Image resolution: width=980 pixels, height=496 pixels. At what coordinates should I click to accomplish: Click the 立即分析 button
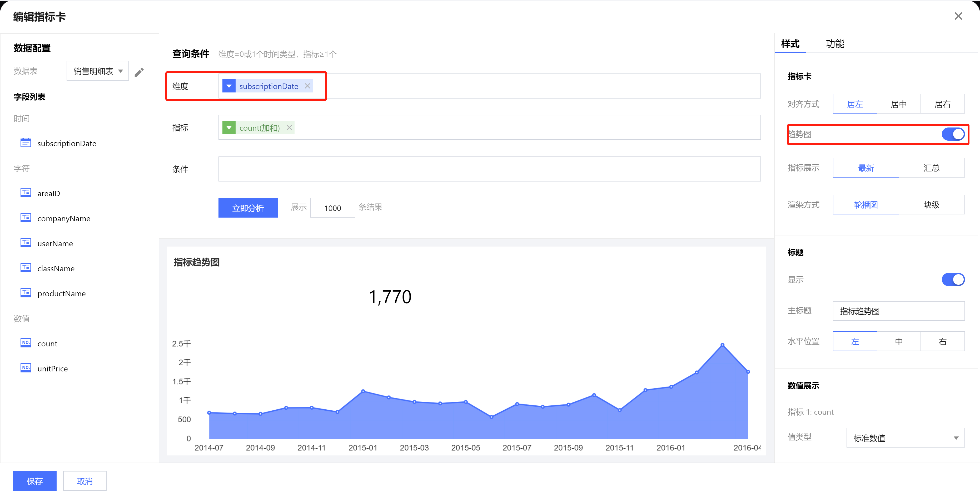[x=248, y=208]
